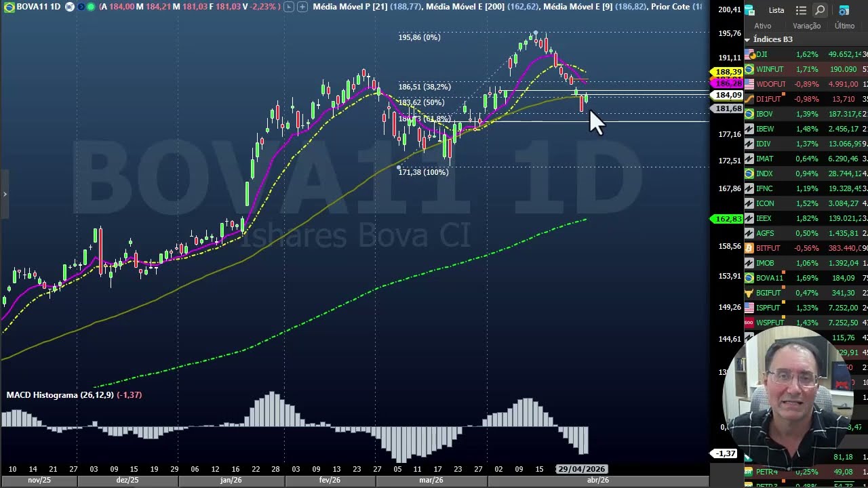Click the list view icon in watchlist toolbar
The image size is (868, 488).
pos(801,10)
